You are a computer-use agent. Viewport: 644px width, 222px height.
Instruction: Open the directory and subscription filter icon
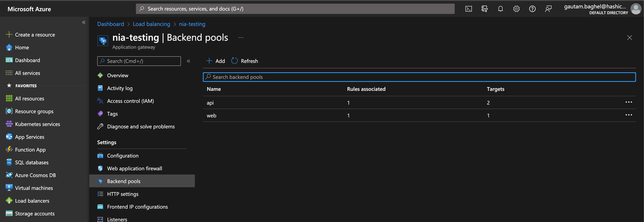click(485, 9)
